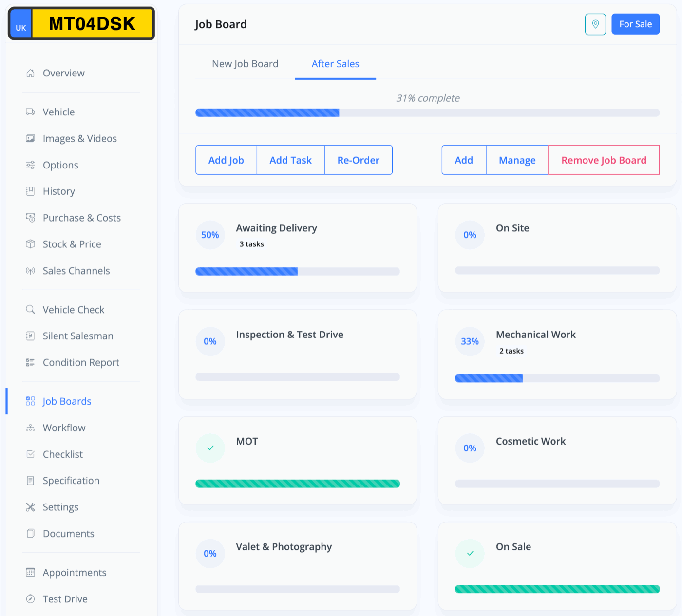Click the MOT completed checkmark circle
Screen dimensions: 682x616
click(210, 448)
